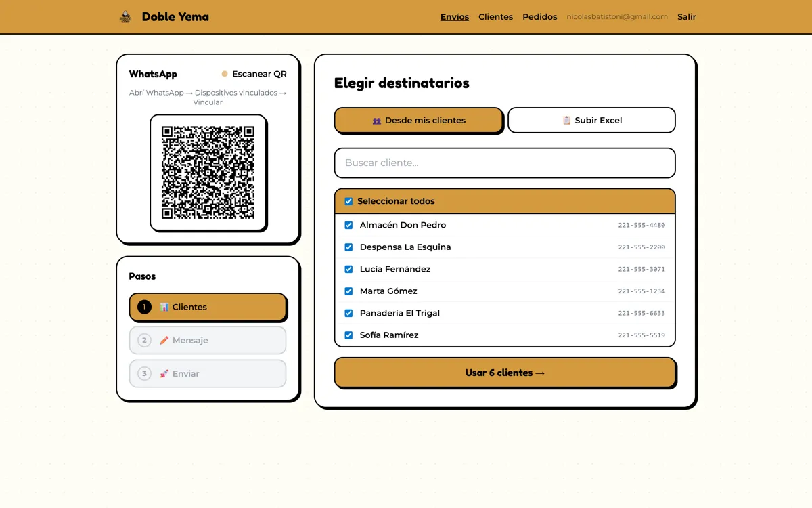
Task: Click the name Almacén Don Pedro
Action: pos(403,225)
